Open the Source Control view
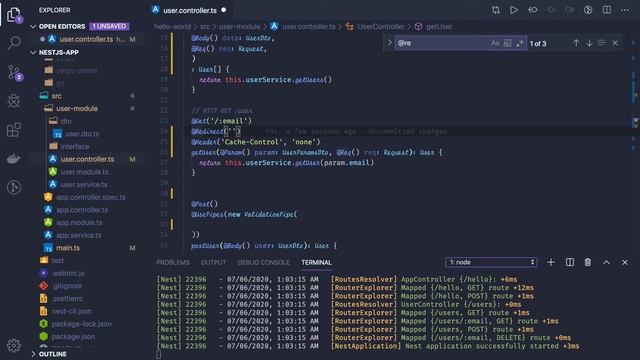The image size is (640, 360). coord(14,72)
